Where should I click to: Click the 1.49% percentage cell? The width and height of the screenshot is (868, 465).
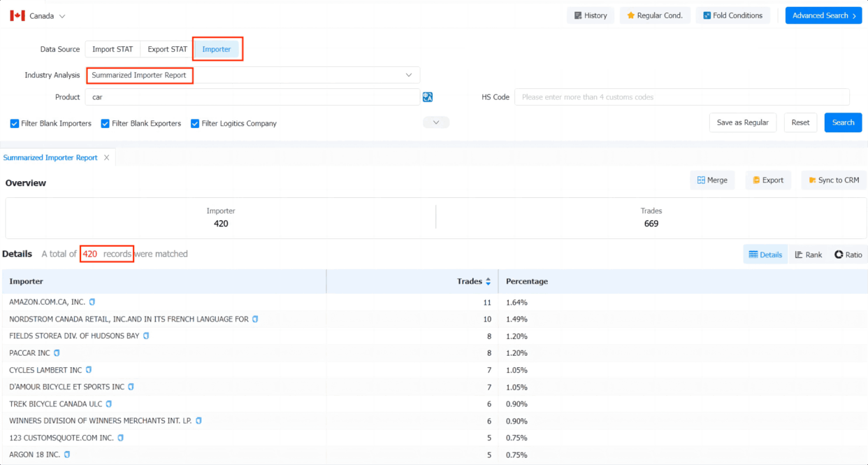click(x=516, y=319)
